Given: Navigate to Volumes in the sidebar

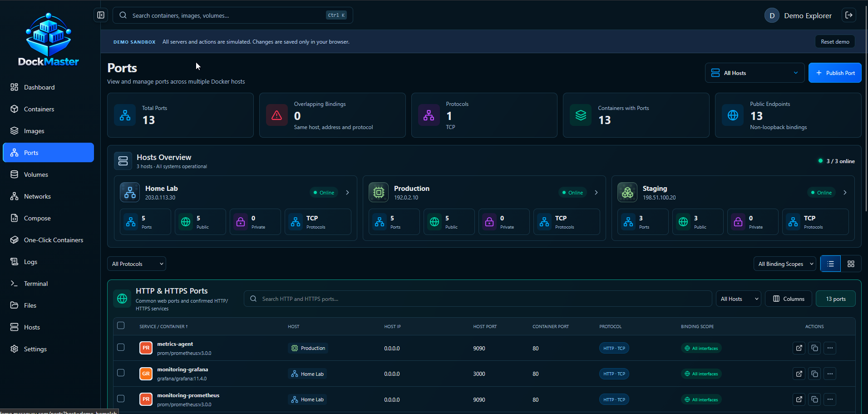Looking at the screenshot, I should 49,175.
